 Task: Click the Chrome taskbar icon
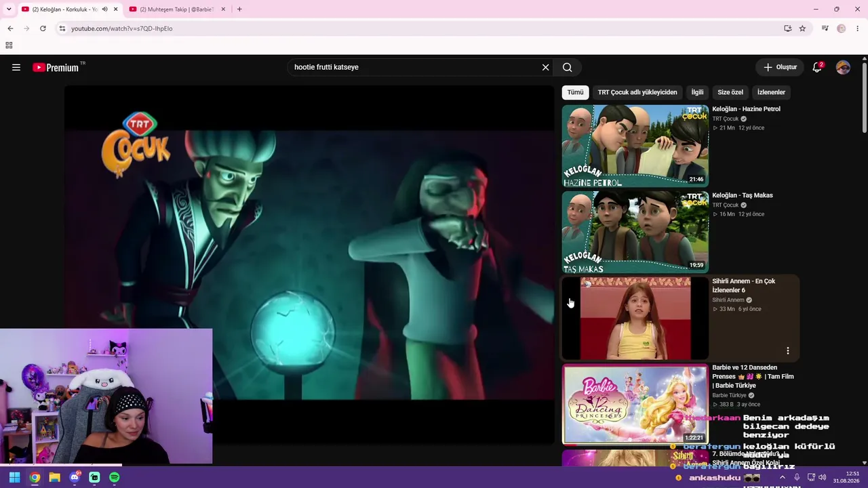(35, 477)
